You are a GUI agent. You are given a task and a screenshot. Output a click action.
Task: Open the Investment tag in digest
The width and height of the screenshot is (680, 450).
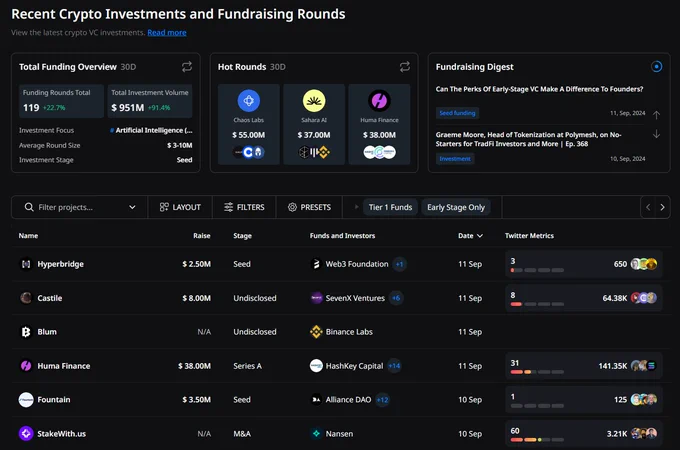[x=454, y=159]
